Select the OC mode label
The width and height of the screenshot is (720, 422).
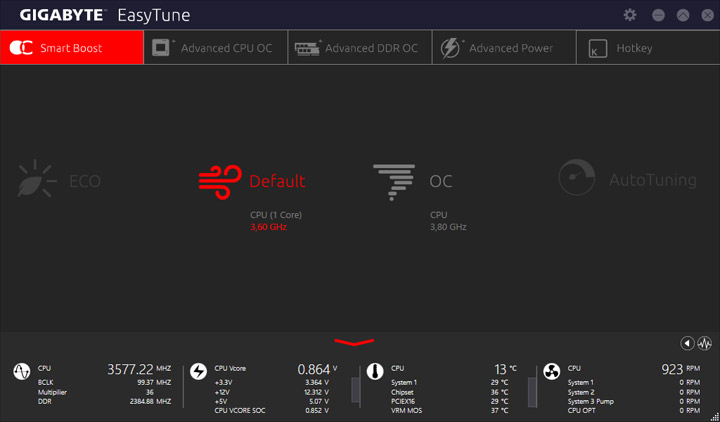441,181
